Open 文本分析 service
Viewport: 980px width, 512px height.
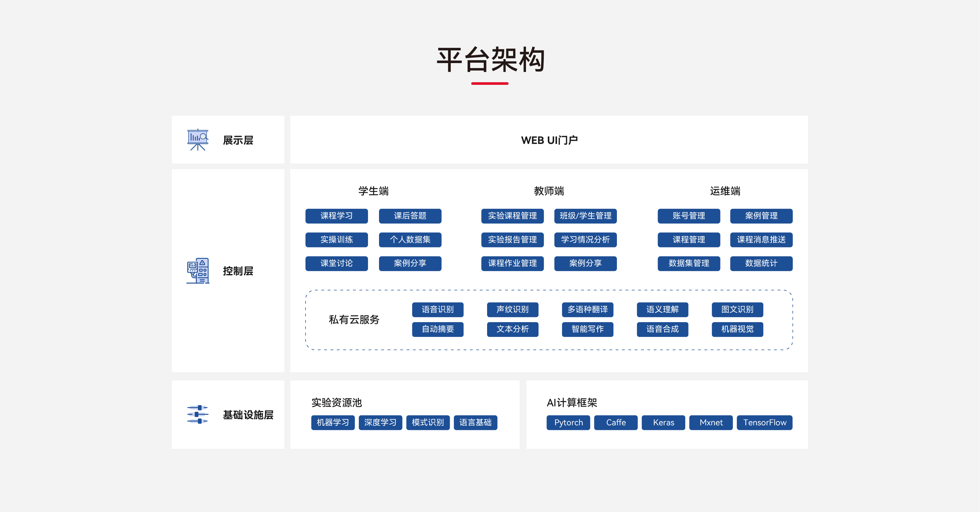513,329
